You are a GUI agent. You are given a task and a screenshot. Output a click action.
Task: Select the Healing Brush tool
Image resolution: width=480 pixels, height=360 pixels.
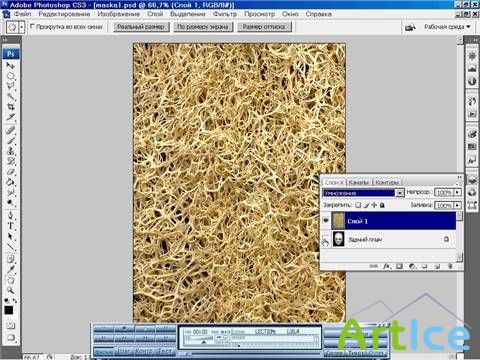pos(10,130)
